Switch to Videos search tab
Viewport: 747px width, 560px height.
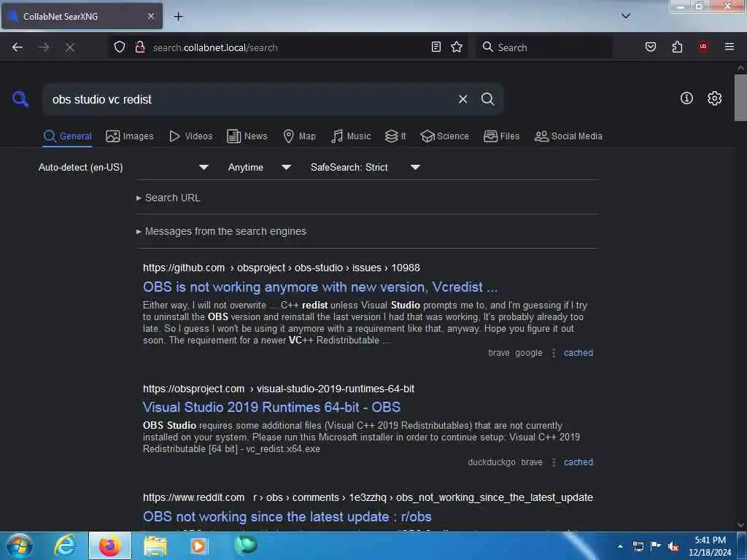click(191, 136)
